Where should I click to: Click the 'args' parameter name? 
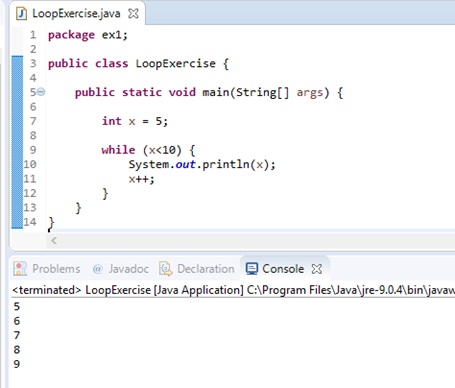pos(310,93)
